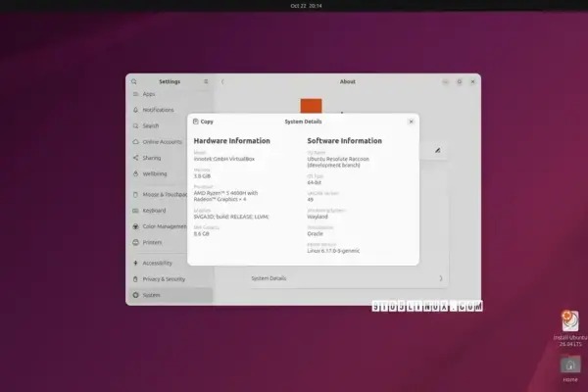Click the Mouse & Touchpad icon
The image size is (588, 392).
pos(136,194)
